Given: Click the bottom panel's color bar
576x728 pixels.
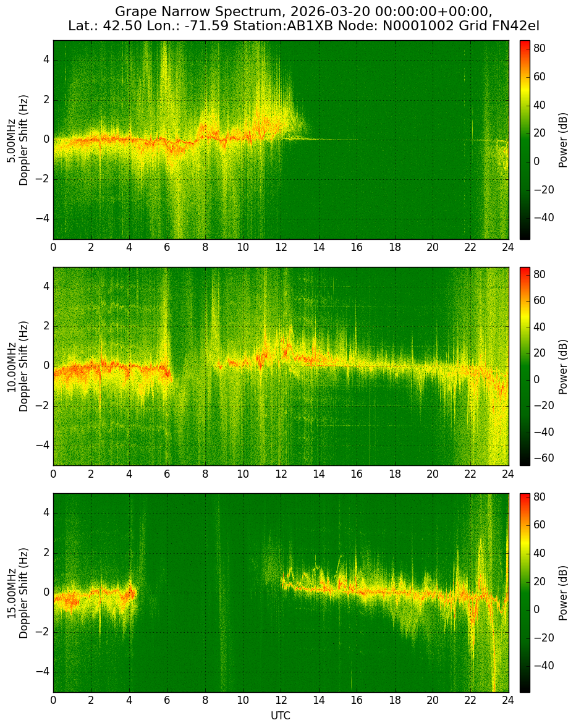Looking at the screenshot, I should coord(525,593).
